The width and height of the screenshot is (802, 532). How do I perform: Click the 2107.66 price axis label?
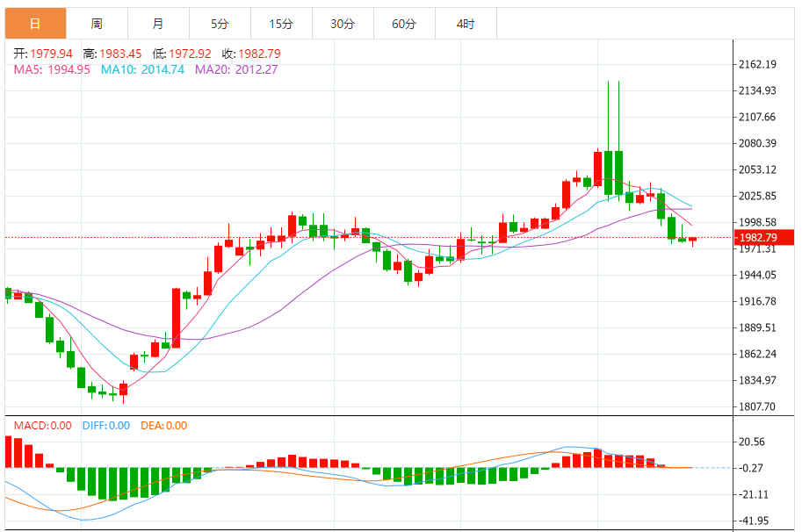pos(757,117)
